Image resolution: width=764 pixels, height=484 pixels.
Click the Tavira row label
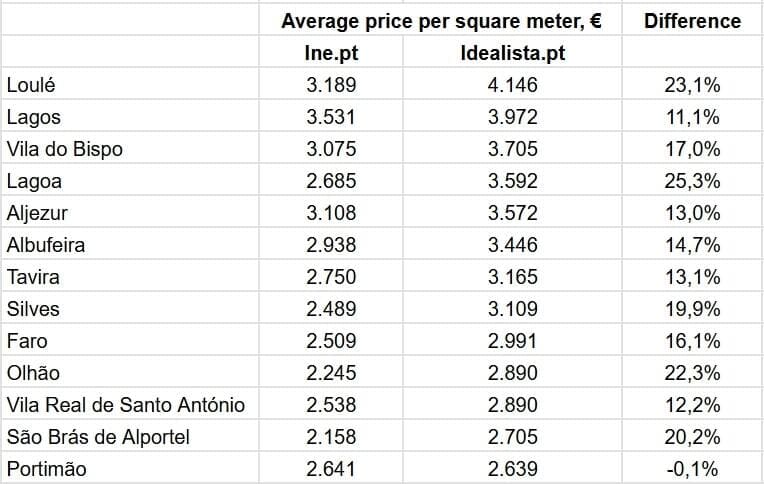pos(31,277)
